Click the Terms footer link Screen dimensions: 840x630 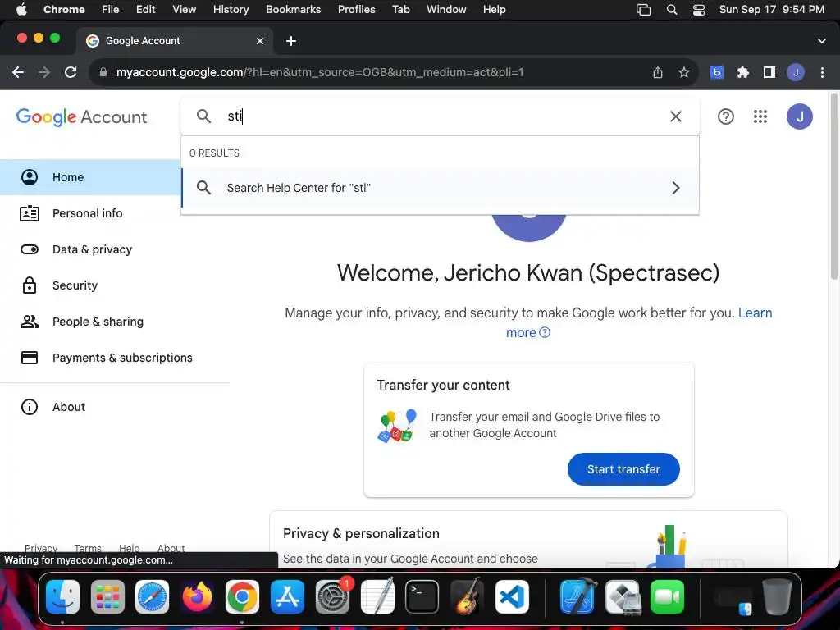pos(87,548)
